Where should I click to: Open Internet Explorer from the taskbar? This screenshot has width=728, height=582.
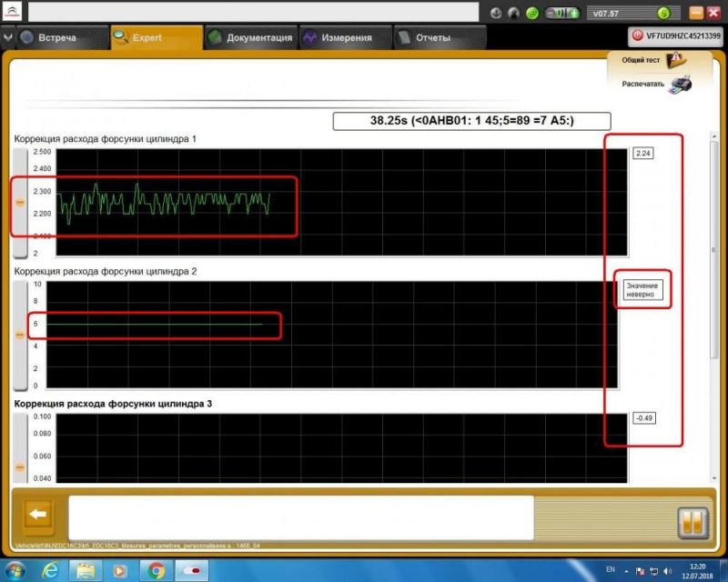(x=51, y=570)
